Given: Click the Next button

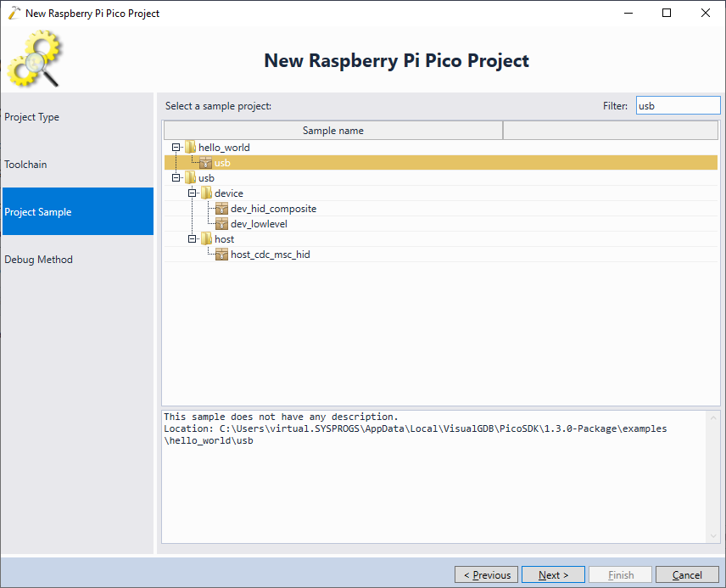Looking at the screenshot, I should (553, 575).
